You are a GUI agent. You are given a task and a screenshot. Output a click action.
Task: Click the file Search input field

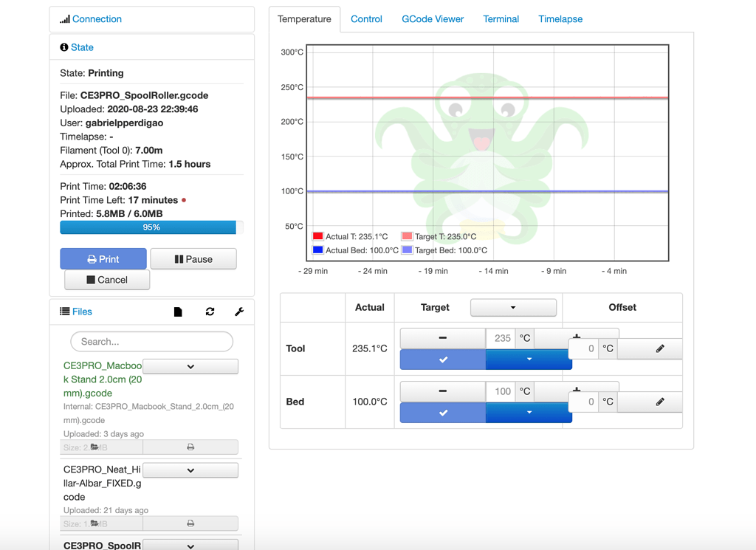tap(151, 342)
